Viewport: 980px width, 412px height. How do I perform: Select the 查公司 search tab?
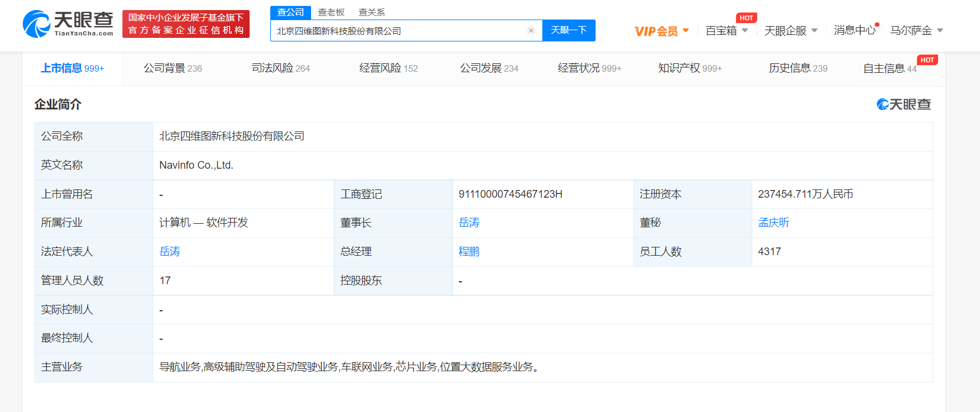[290, 12]
